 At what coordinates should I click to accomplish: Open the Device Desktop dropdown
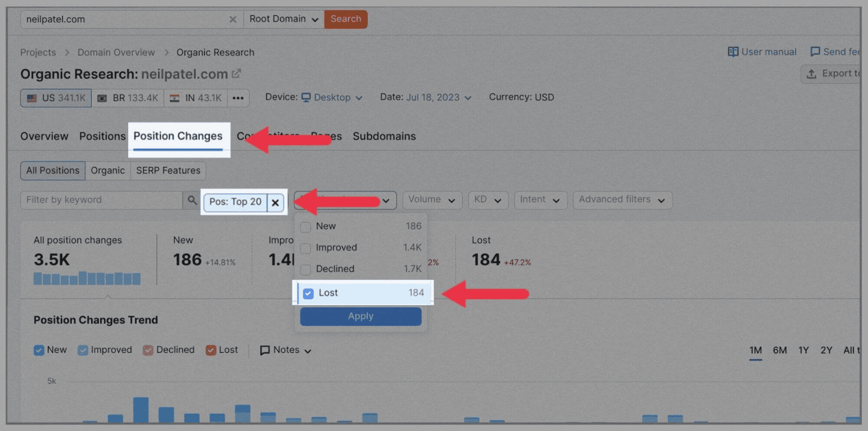click(x=332, y=98)
